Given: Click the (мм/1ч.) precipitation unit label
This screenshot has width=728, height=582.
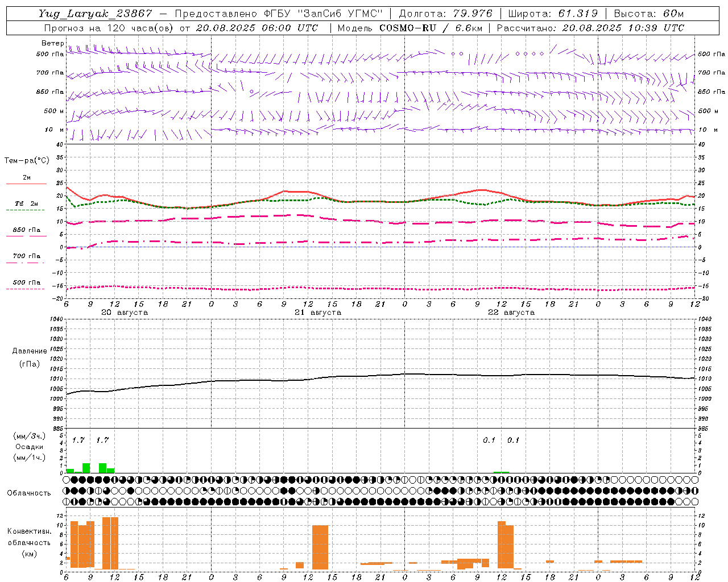Looking at the screenshot, I should pos(30,458).
